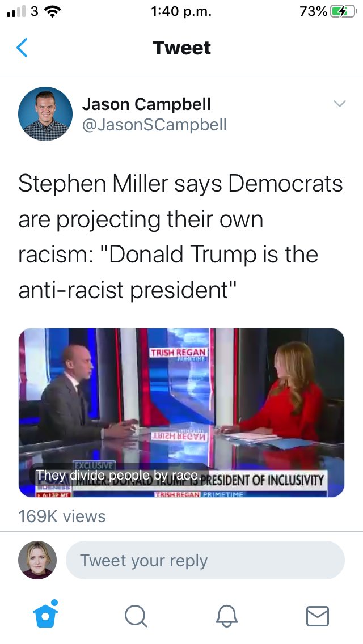Open the Search magnifier tab
This screenshot has height=644, width=363.
point(136,616)
